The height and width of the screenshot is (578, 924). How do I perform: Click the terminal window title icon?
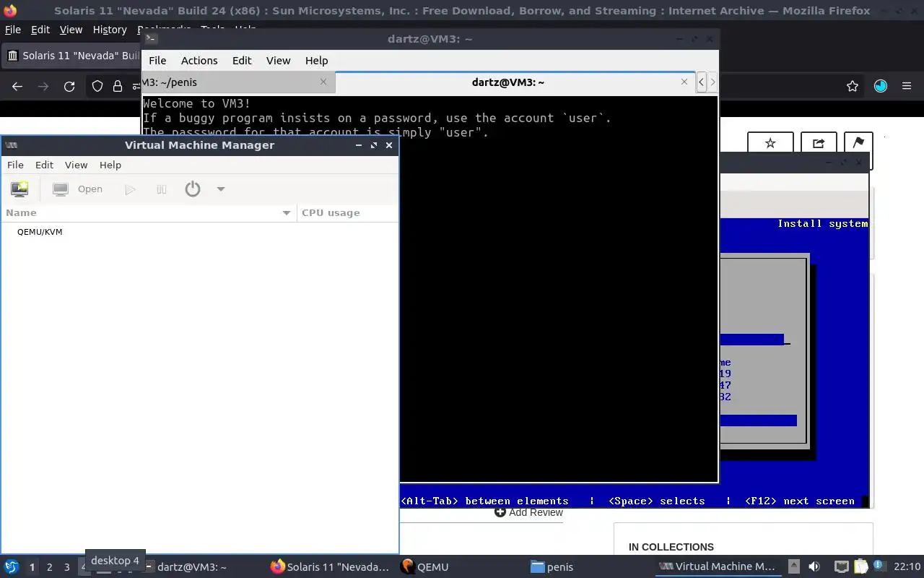tap(150, 39)
